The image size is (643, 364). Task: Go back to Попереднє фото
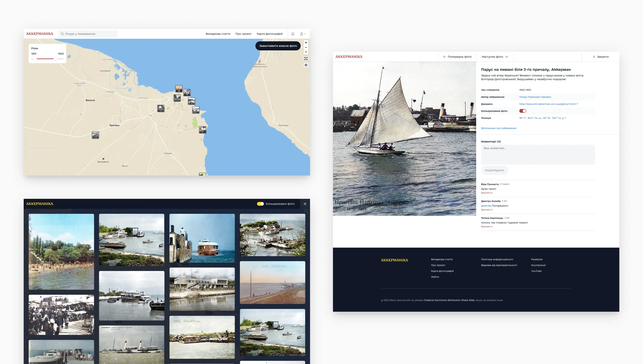457,57
